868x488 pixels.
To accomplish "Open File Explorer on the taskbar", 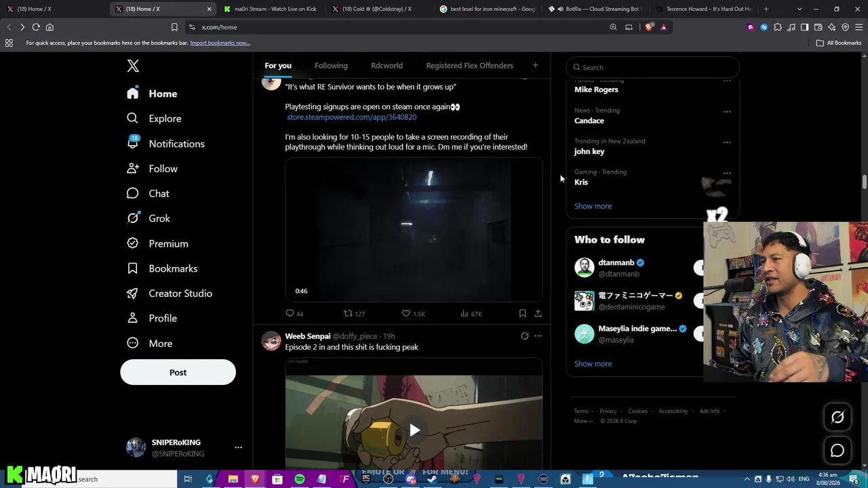I will tap(233, 479).
